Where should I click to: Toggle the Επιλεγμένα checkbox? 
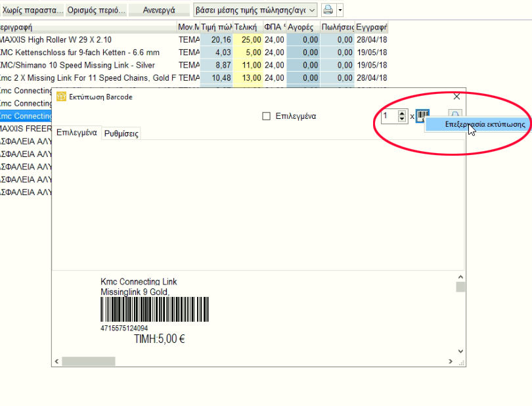267,116
